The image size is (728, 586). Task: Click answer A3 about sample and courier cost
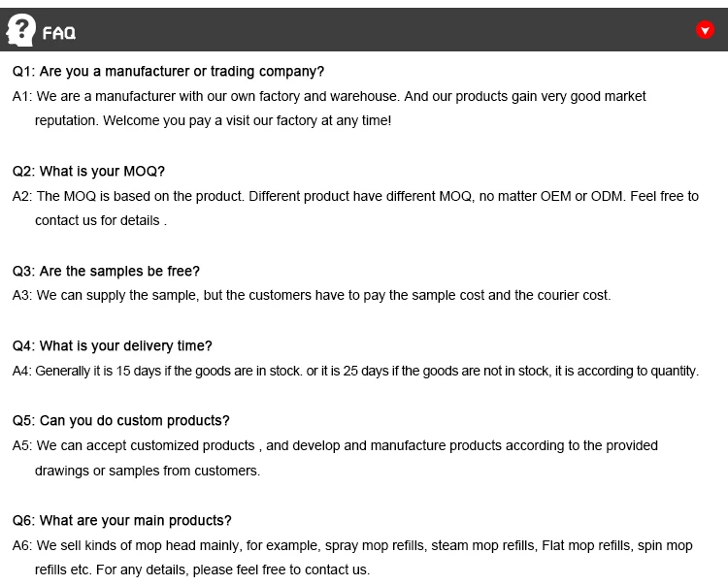coord(312,296)
